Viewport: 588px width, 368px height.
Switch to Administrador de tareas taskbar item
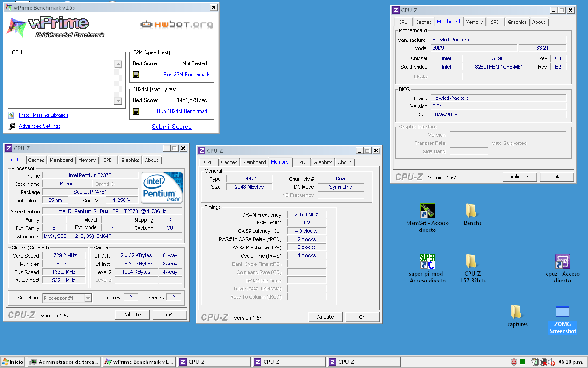point(64,362)
